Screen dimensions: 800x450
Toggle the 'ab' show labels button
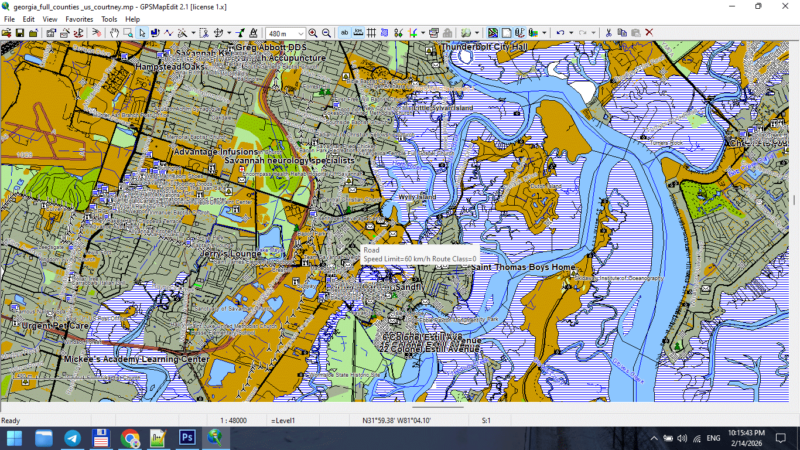344,33
